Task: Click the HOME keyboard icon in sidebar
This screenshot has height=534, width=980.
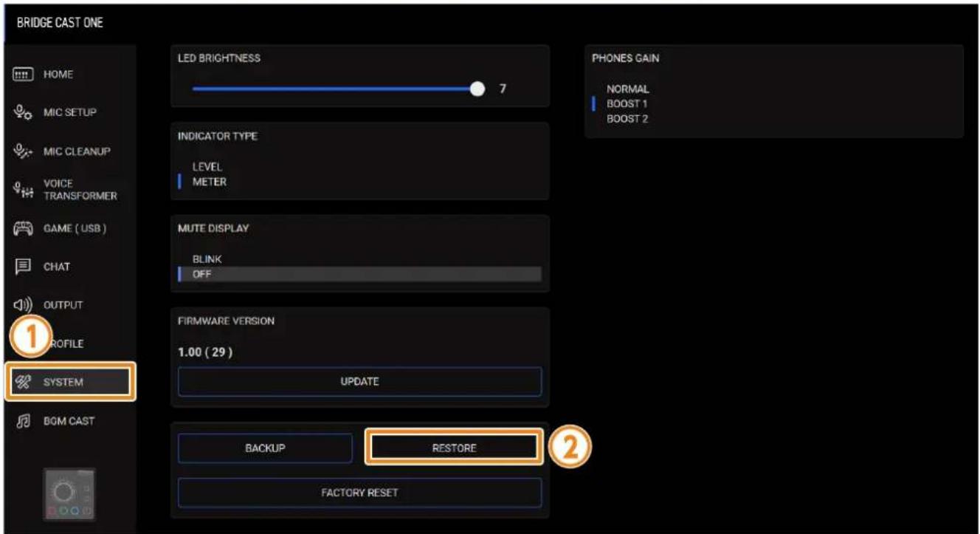Action: (22, 75)
